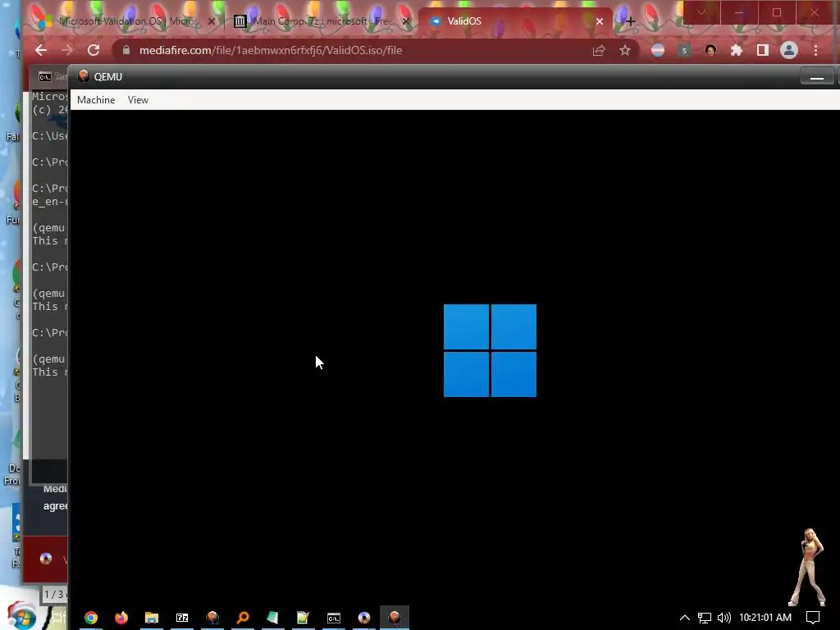
Task: Open File Explorer from the taskbar
Action: pyautogui.click(x=152, y=618)
